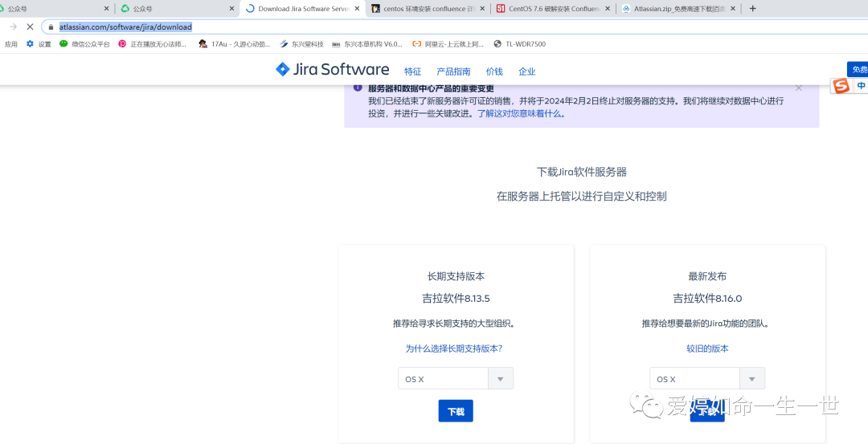The width and height of the screenshot is (868, 444).
Task: Open the 设置 gear bookmark
Action: click(x=39, y=43)
